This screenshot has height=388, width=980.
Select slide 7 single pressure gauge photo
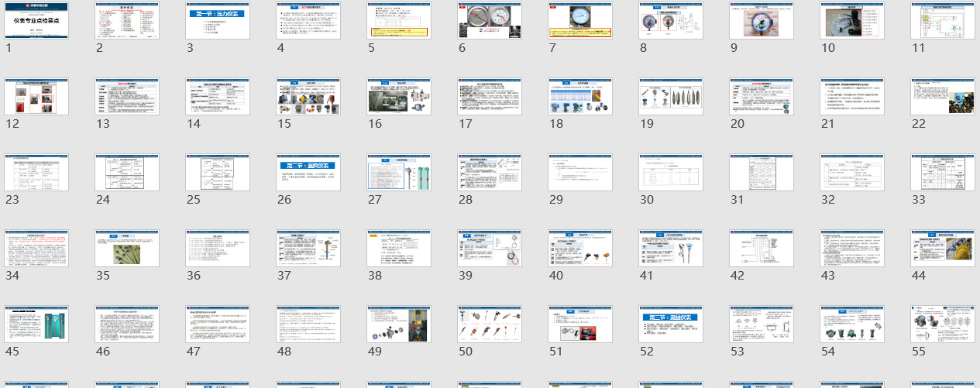pos(580,21)
